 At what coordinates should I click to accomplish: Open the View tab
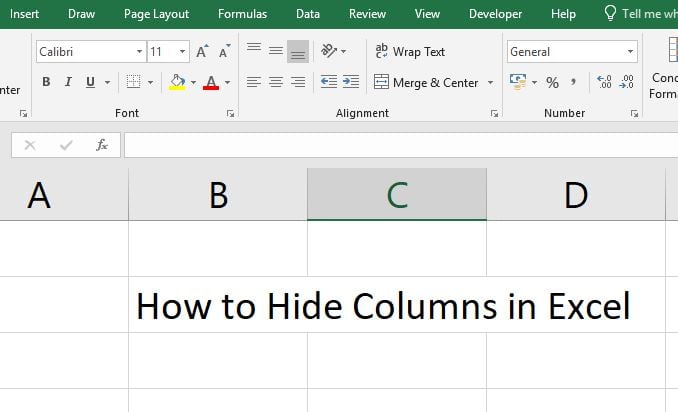427,14
